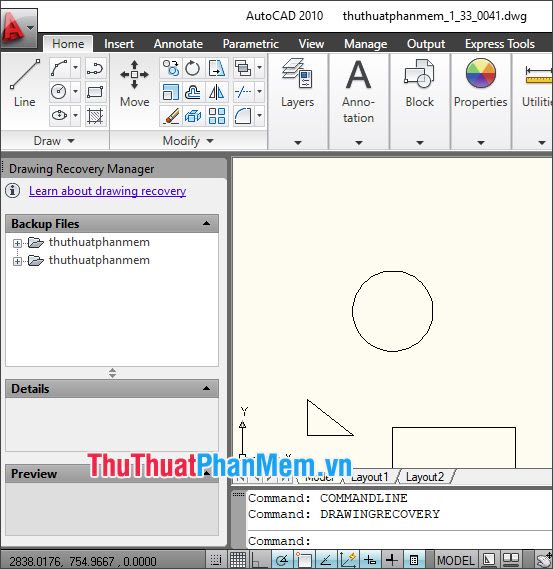Toggle Snap Mode in status bar

pyautogui.click(x=216, y=560)
